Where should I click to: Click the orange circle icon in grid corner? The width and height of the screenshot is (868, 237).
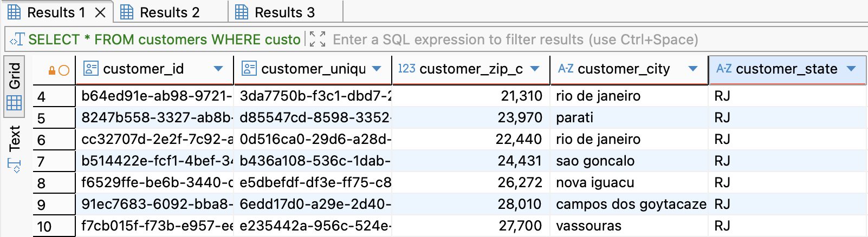point(64,70)
